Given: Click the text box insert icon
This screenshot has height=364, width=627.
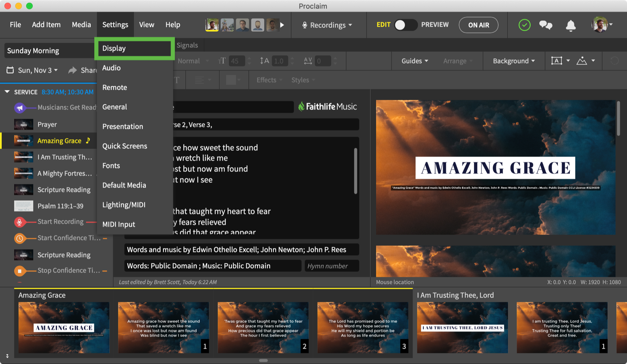Looking at the screenshot, I should [556, 61].
